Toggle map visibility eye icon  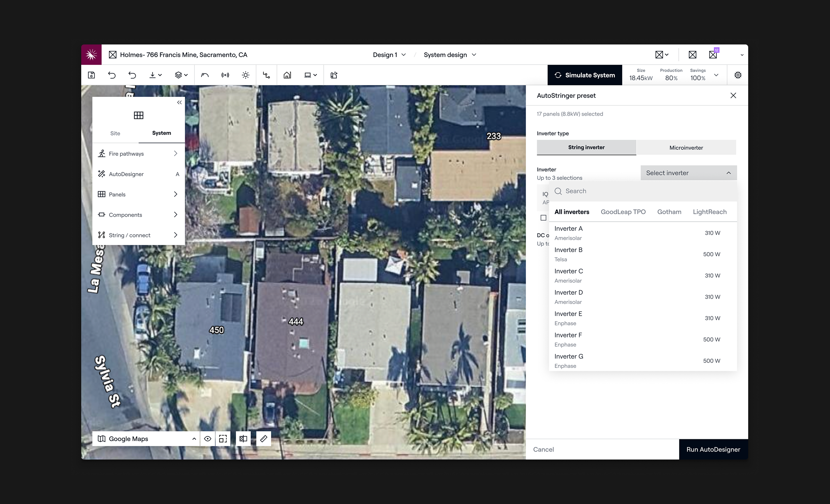coord(207,439)
